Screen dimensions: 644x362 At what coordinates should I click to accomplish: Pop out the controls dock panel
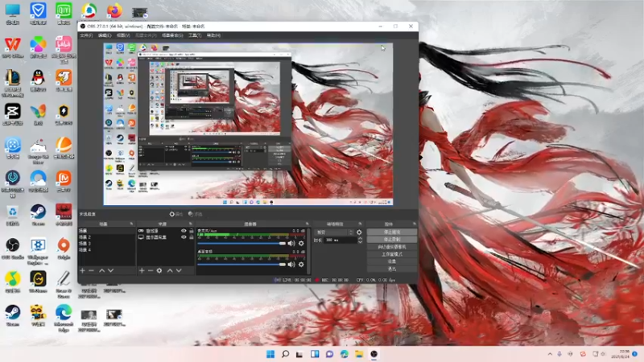point(415,224)
